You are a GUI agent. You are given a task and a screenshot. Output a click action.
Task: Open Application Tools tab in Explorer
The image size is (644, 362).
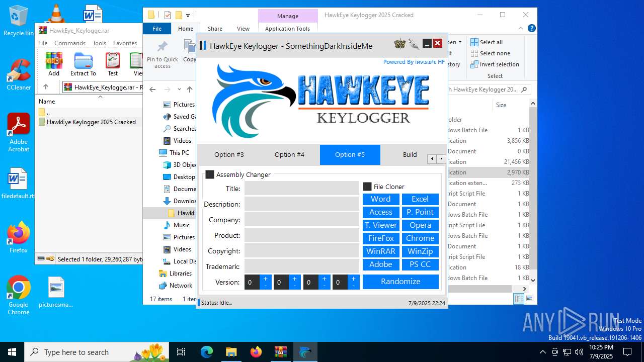[x=287, y=29]
